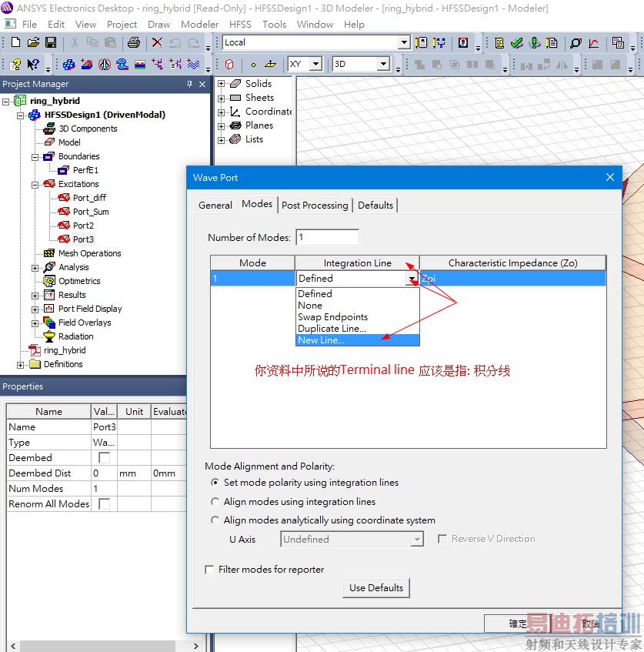Click the red curve report plot icon

point(594,42)
